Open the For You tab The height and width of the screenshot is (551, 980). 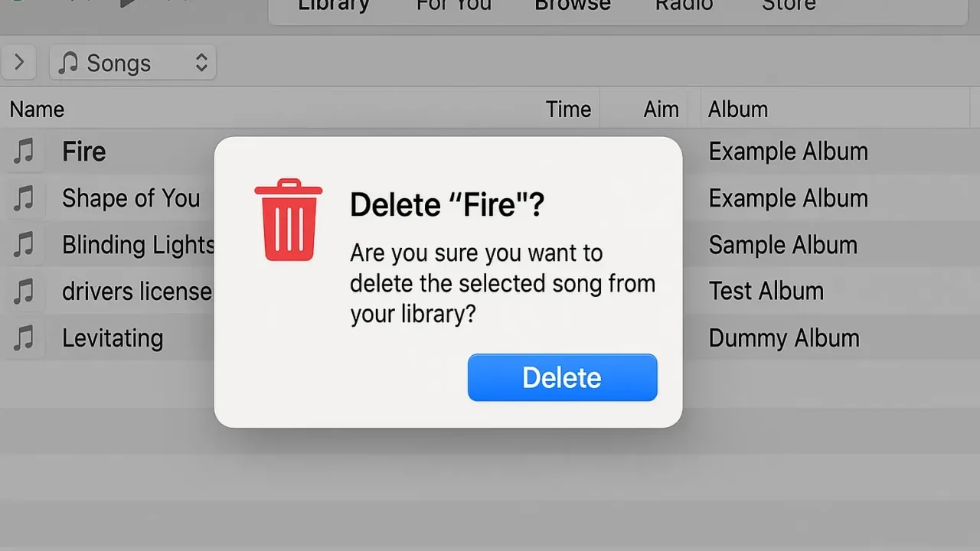454,5
